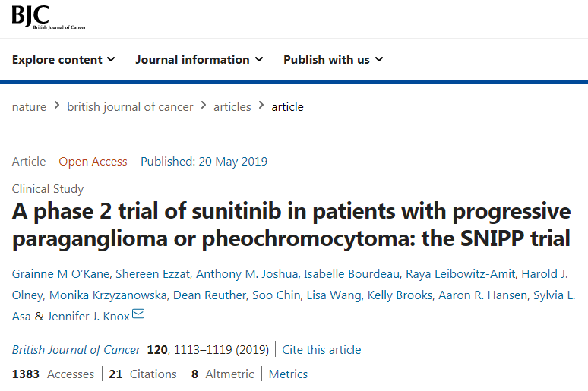Image resolution: width=588 pixels, height=391 pixels.
Task: Click the BJC journal logo
Action: click(49, 17)
